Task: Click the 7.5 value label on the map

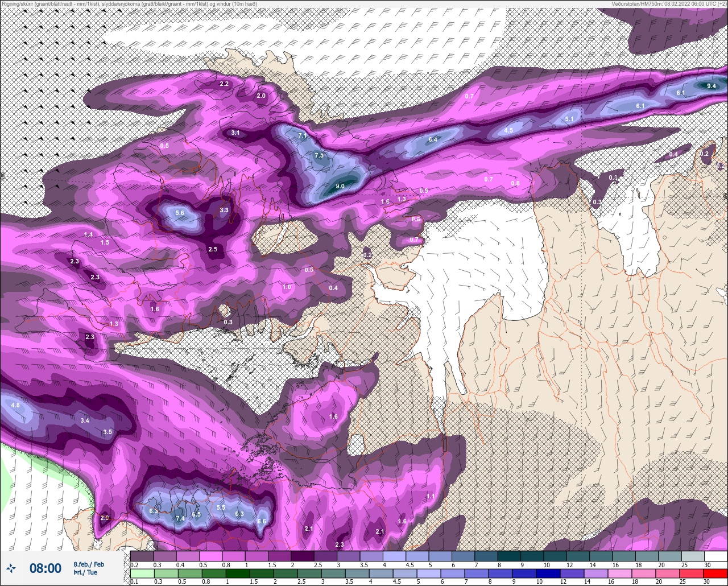Action: [319, 155]
